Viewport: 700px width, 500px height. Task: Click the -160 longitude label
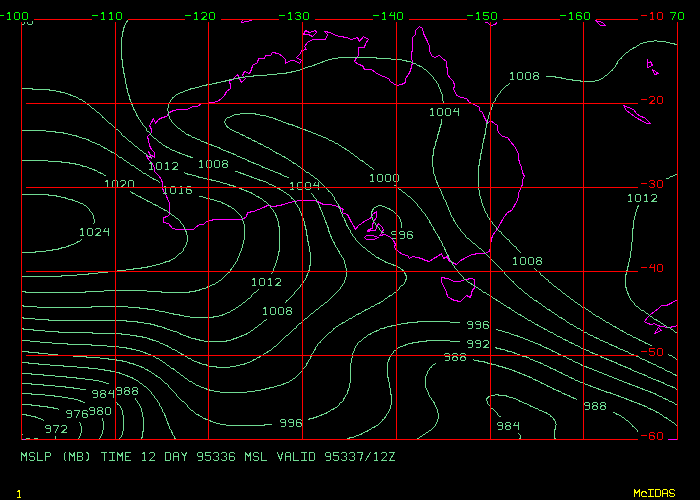579,16
